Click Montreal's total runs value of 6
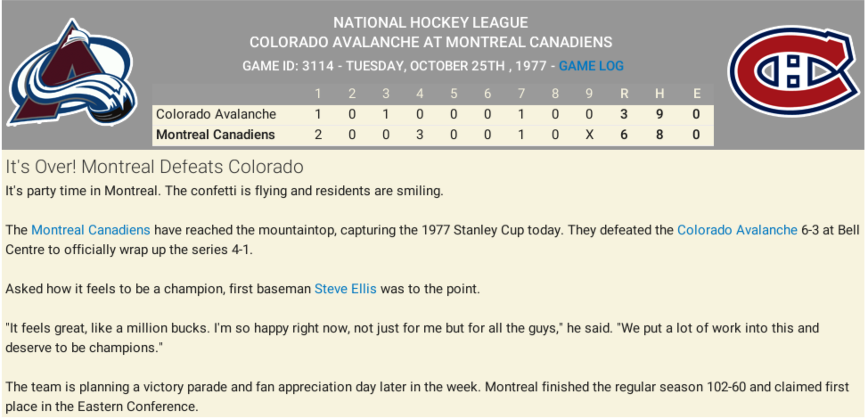The width and height of the screenshot is (868, 419). 624,135
